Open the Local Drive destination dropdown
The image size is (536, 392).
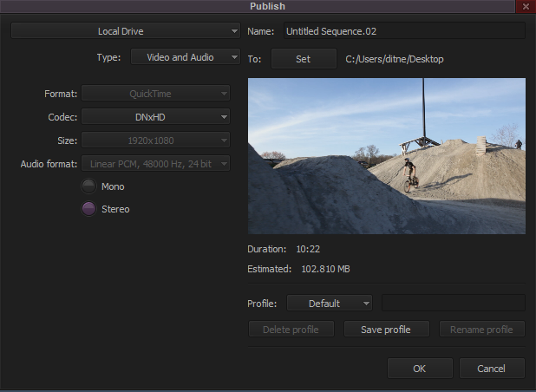click(125, 31)
